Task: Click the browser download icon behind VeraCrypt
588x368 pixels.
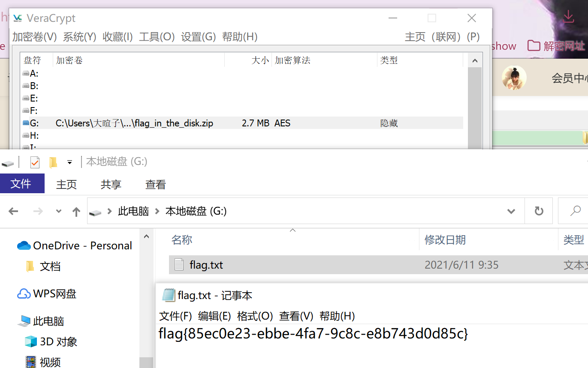Action: [x=568, y=17]
